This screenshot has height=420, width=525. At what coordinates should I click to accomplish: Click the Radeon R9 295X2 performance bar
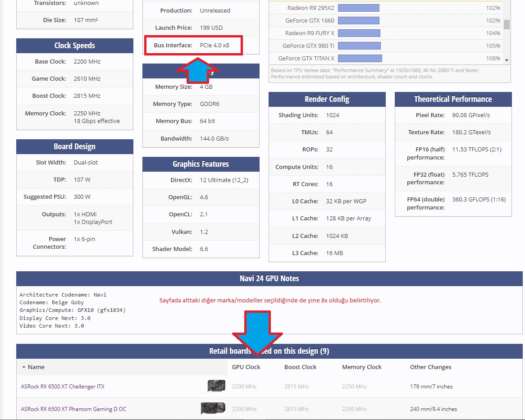point(359,8)
